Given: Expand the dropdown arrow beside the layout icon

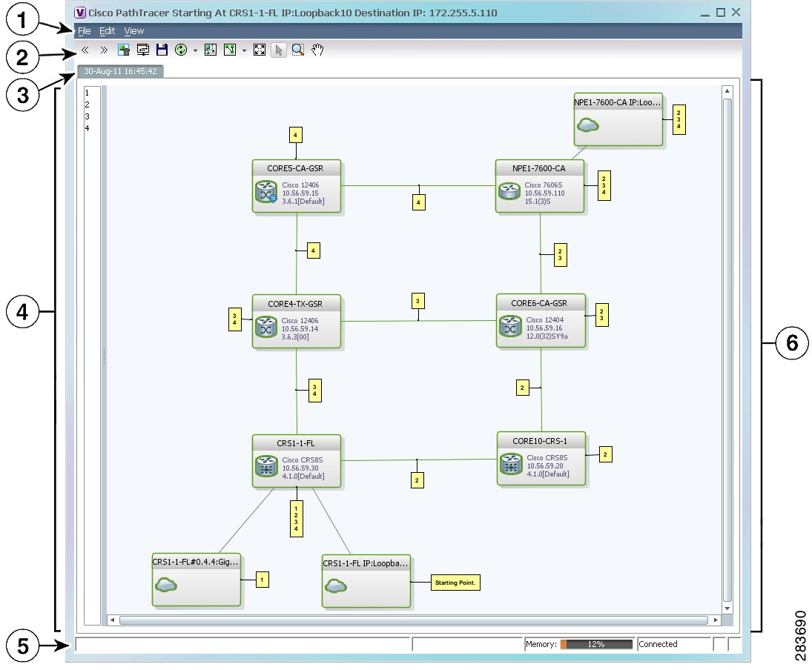Looking at the screenshot, I should [x=245, y=50].
